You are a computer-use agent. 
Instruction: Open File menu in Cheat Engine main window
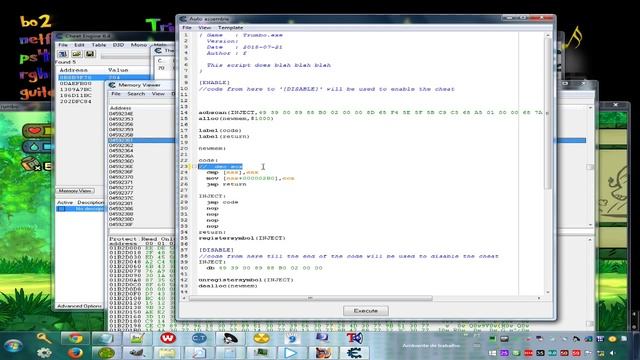(63, 45)
